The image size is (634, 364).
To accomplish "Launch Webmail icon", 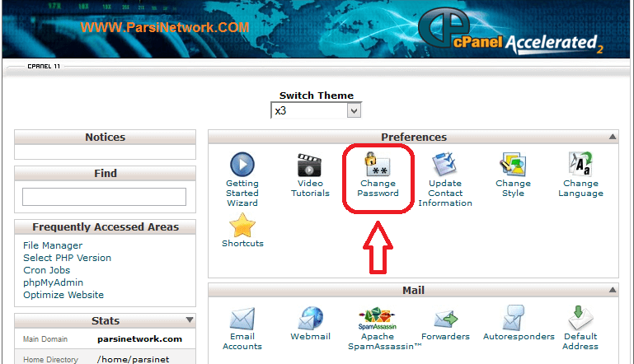I will (310, 318).
